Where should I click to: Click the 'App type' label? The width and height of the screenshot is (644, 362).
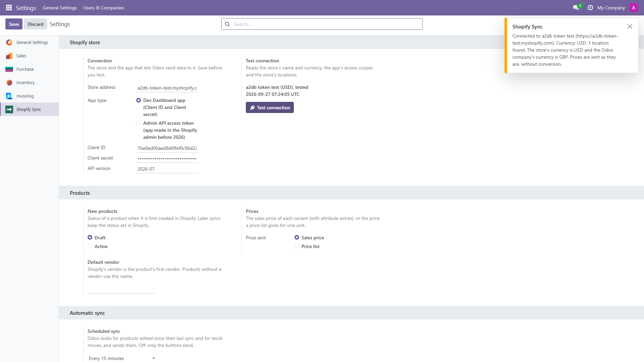(97, 100)
